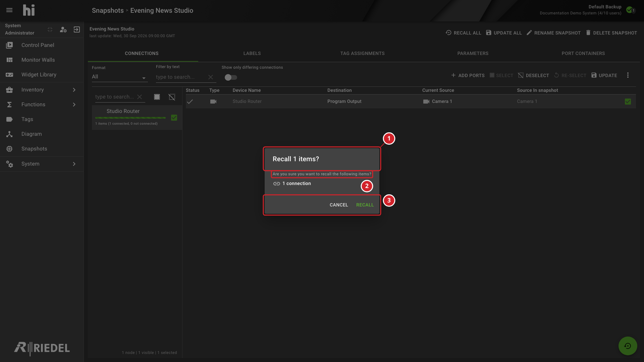Switch to the Port Containers tab
Viewport: 644px width, 362px height.
tap(583, 53)
